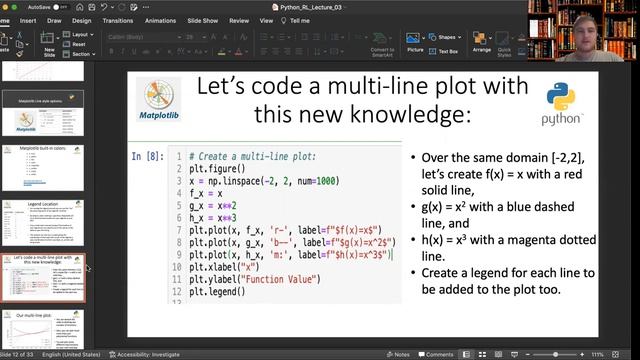Click the zoom in plus icon
Screen dimensions: 640x360
pos(582,354)
